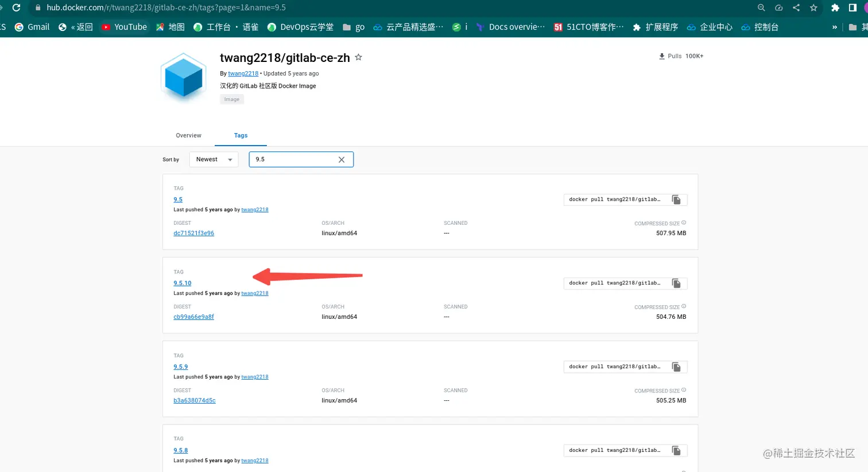868x472 pixels.
Task: Open tag 9.5.9 link
Action: point(181,367)
